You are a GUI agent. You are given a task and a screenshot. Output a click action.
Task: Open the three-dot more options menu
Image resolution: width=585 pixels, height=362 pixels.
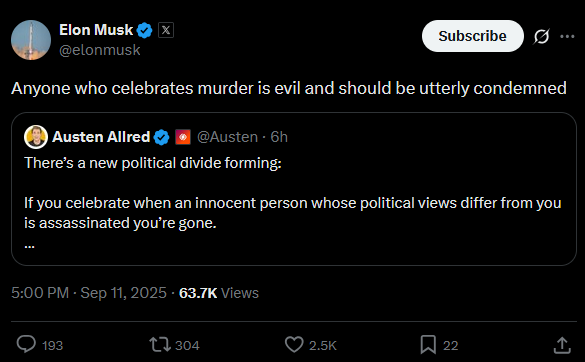[x=567, y=36]
